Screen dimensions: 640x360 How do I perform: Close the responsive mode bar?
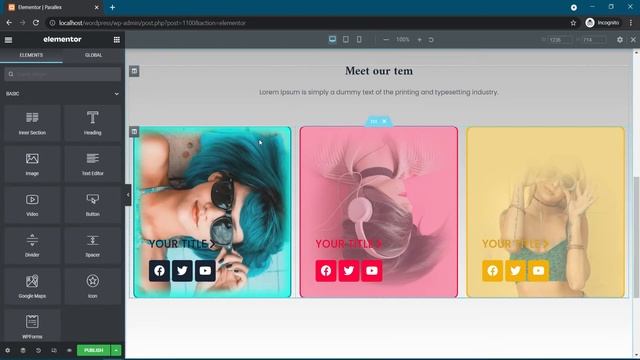point(633,40)
